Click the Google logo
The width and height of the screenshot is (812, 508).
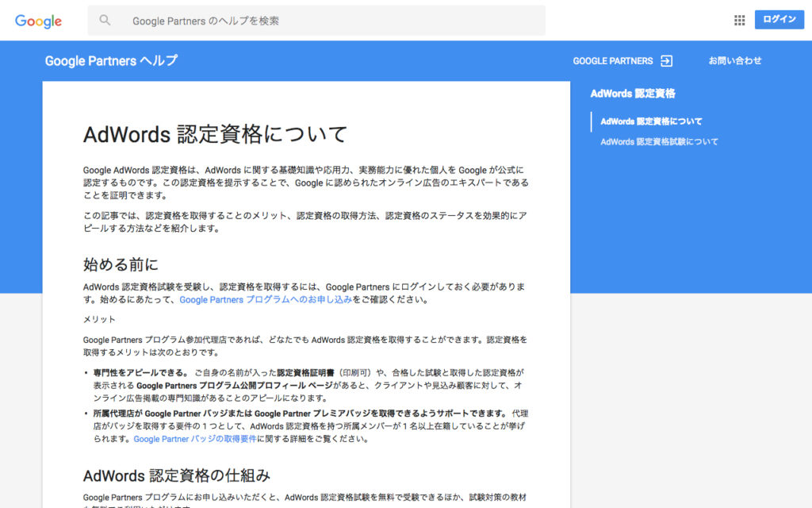(x=38, y=21)
